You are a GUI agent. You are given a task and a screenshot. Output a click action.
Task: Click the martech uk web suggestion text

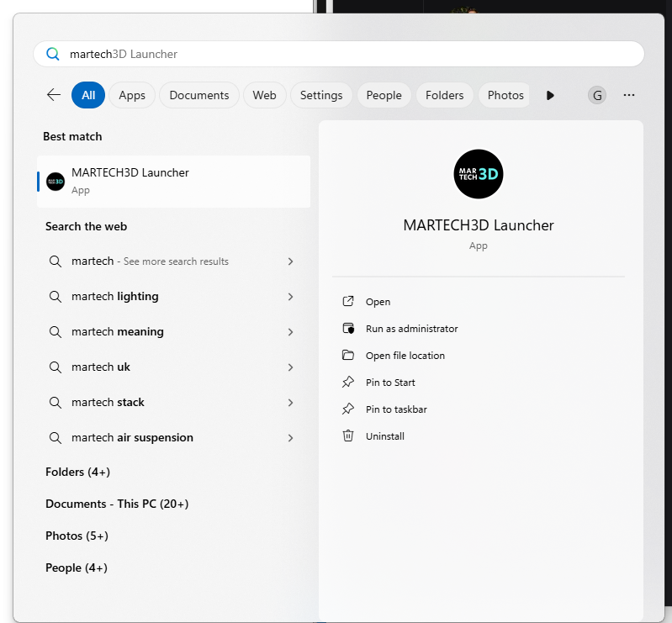click(x=101, y=367)
